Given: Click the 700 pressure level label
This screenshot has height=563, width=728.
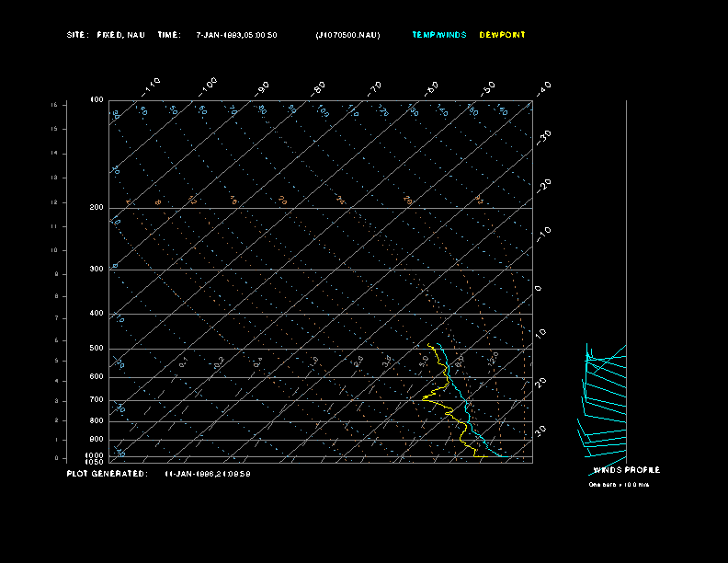Looking at the screenshot, I should (97, 400).
